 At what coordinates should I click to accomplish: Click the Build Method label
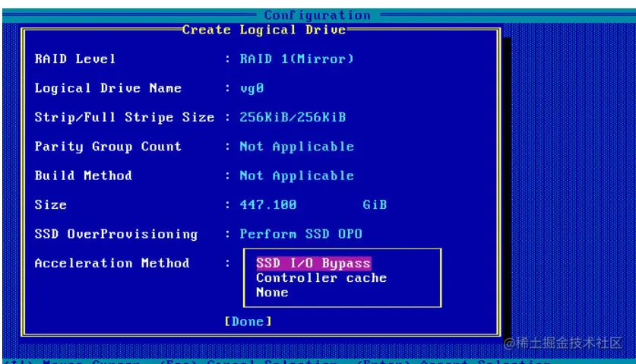[83, 176]
